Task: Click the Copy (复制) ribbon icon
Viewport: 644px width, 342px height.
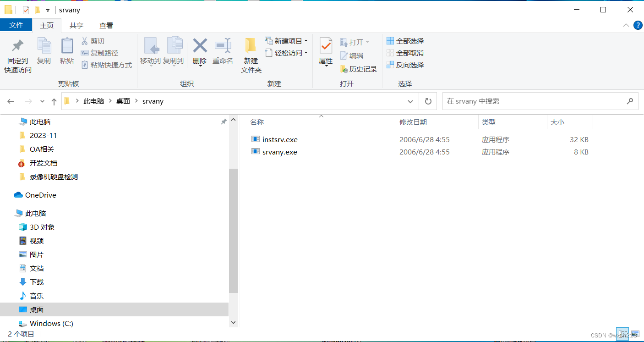Action: point(44,45)
